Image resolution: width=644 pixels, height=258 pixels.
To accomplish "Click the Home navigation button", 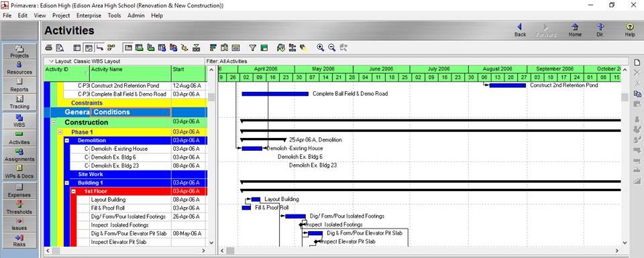I will (x=575, y=30).
